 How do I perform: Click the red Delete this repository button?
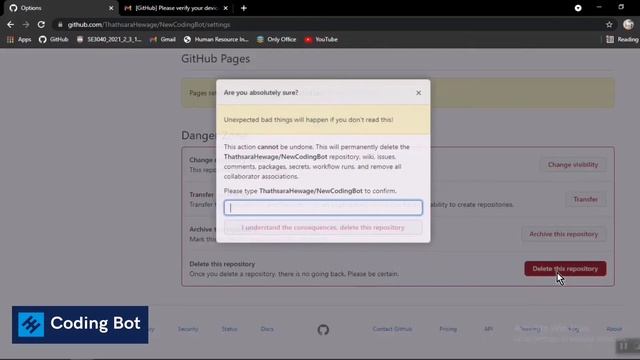pyautogui.click(x=565, y=269)
